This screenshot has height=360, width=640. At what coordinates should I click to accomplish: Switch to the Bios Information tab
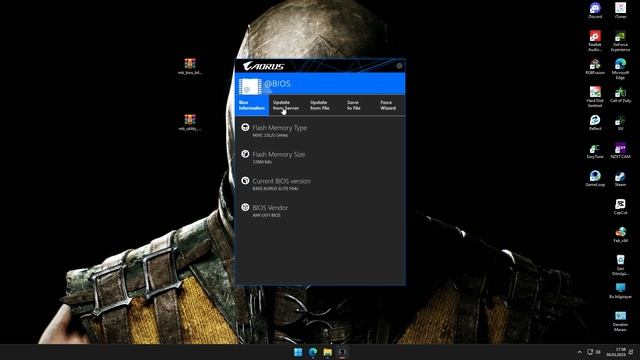coord(252,105)
